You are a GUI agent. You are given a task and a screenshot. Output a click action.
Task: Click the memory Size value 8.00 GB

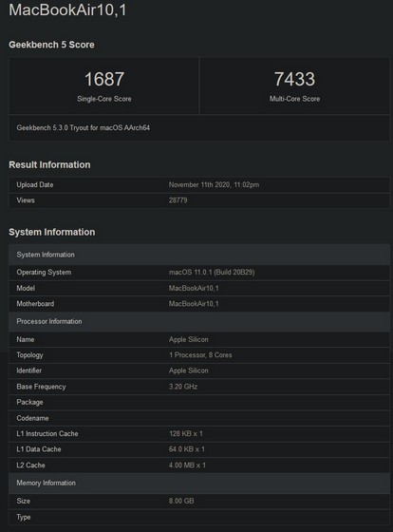(181, 501)
